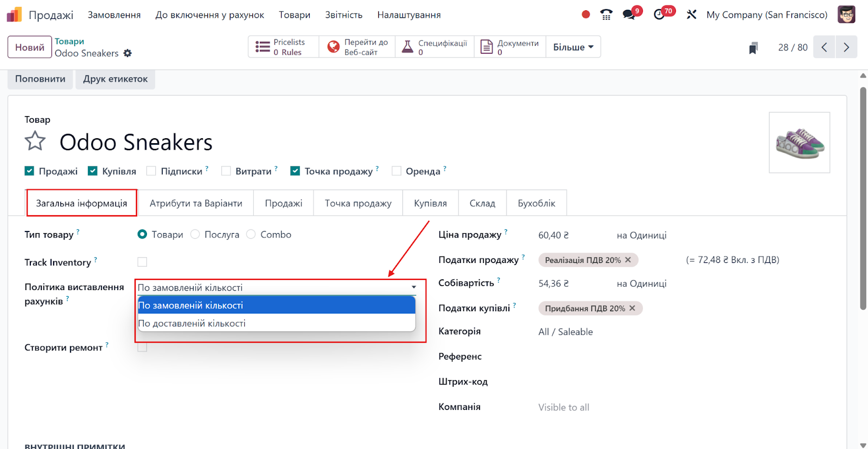868x449 pixels.
Task: Show help tooltip for Тип товару
Action: point(78,232)
